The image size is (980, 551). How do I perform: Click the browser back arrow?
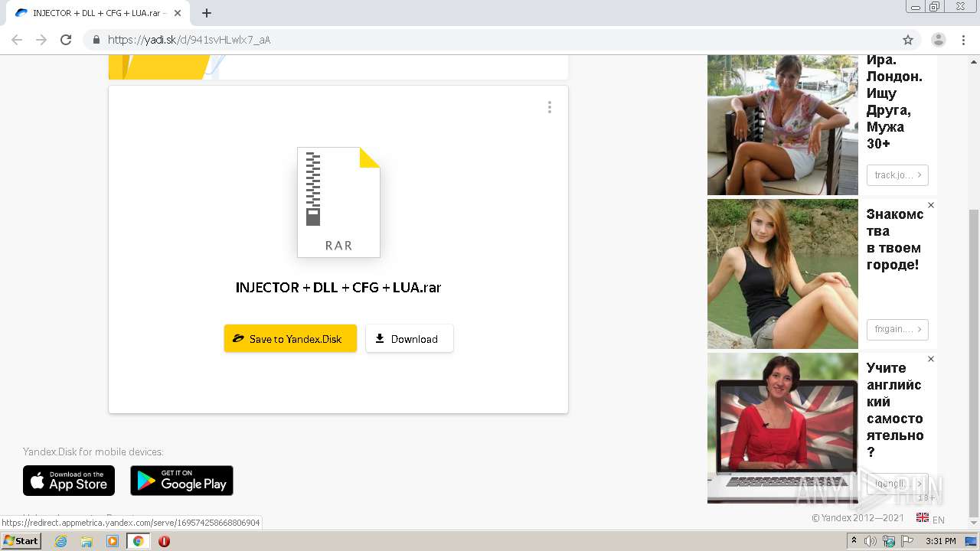point(17,40)
